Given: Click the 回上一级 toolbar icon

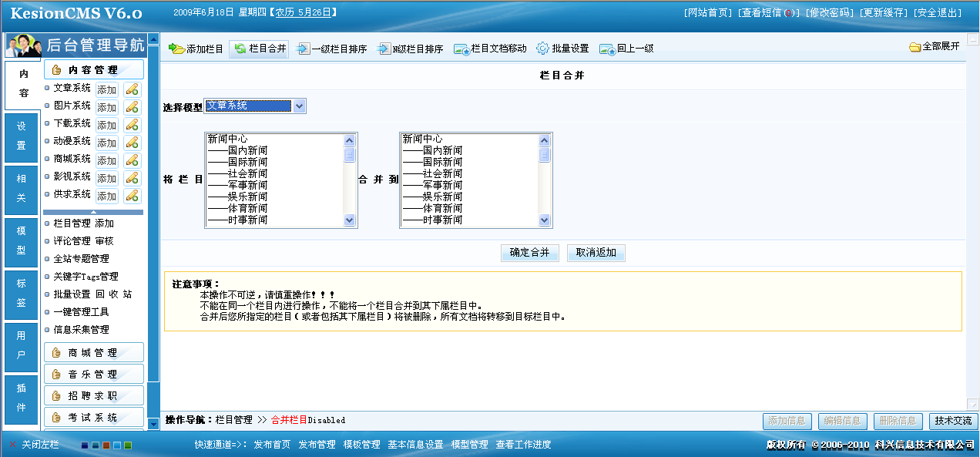Looking at the screenshot, I should (x=606, y=49).
